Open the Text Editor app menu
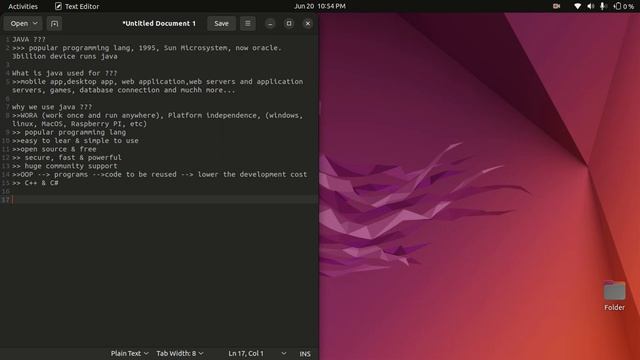This screenshot has width=640, height=360. click(77, 6)
